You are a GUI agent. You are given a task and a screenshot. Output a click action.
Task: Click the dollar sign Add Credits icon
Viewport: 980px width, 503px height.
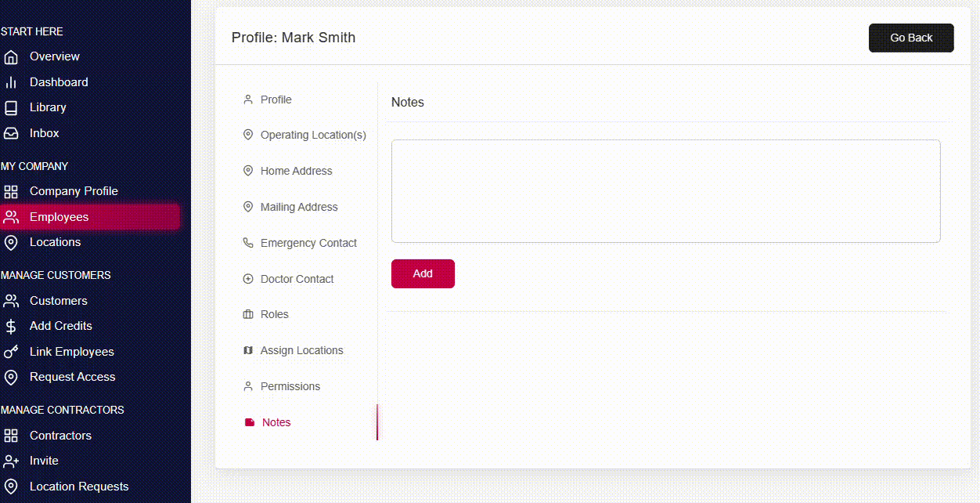pos(11,327)
